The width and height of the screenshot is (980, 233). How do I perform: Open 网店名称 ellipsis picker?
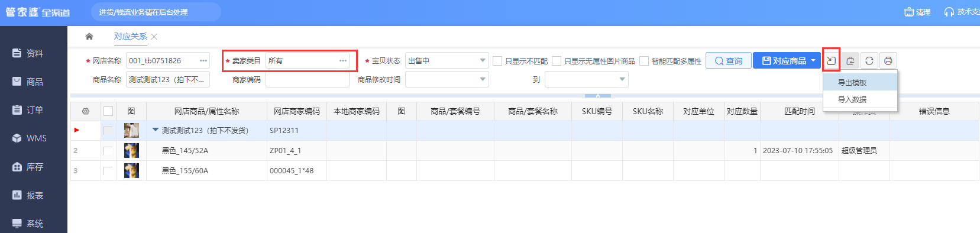tap(203, 60)
